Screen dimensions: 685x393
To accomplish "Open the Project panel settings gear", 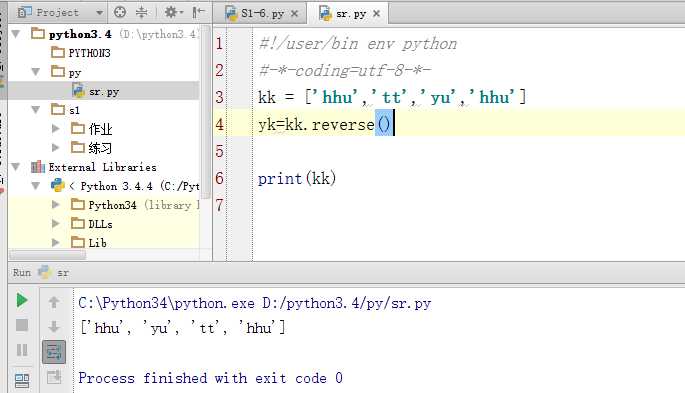I will 173,12.
